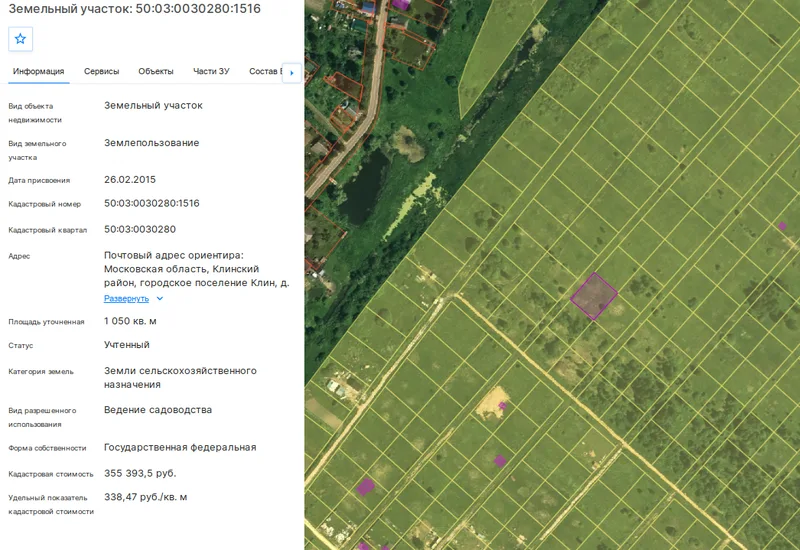Image resolution: width=800 pixels, height=550 pixels.
Task: Expand full address via Развернуть link
Action: pos(126,298)
